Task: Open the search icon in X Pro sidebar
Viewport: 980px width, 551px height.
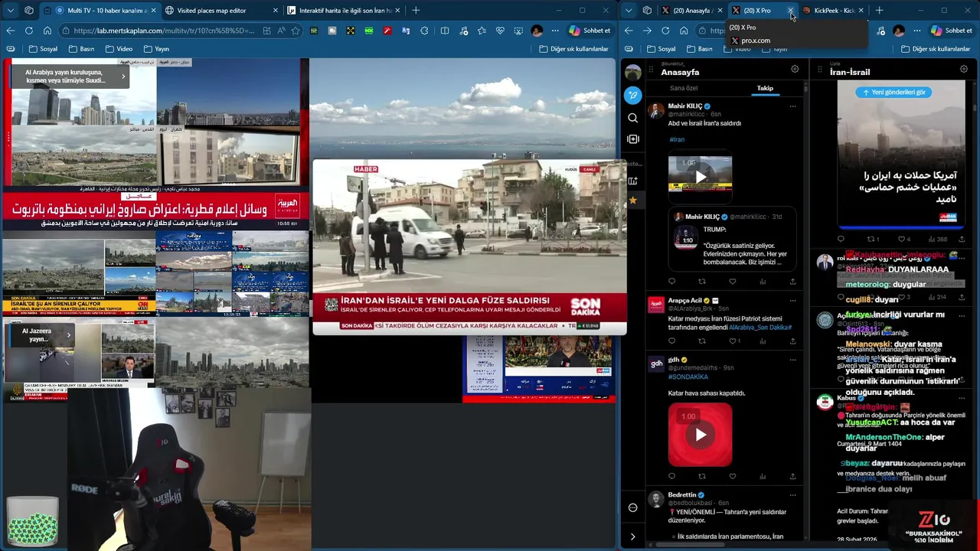Action: [x=632, y=118]
